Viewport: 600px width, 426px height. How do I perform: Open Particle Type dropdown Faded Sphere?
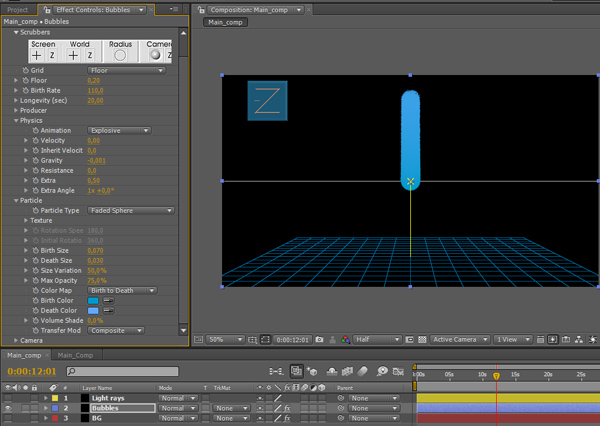pyautogui.click(x=131, y=211)
